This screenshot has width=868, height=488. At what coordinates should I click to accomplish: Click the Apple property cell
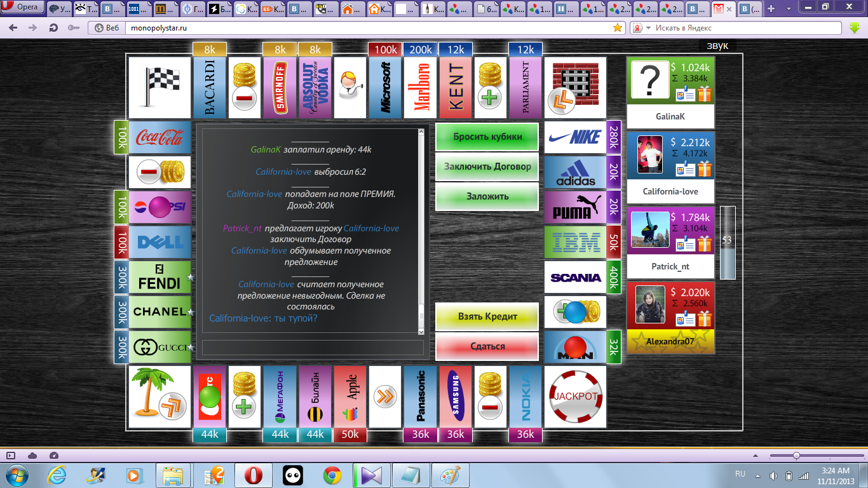pos(349,396)
